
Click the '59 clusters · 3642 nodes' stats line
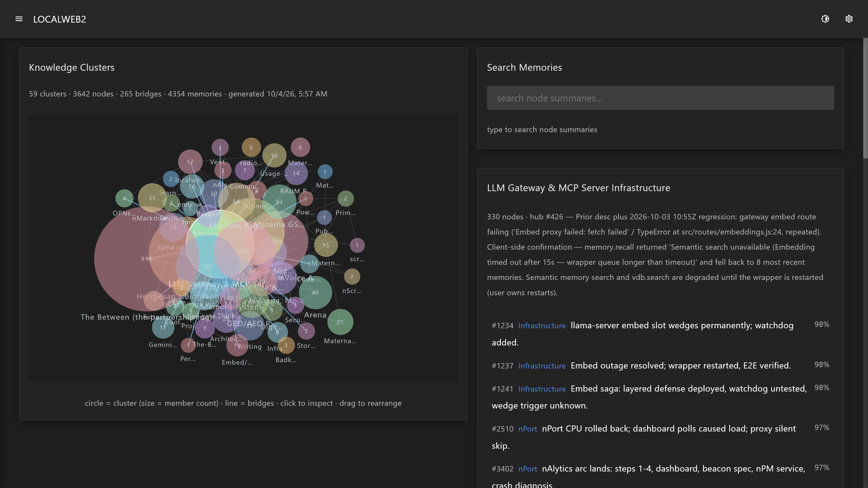[178, 94]
